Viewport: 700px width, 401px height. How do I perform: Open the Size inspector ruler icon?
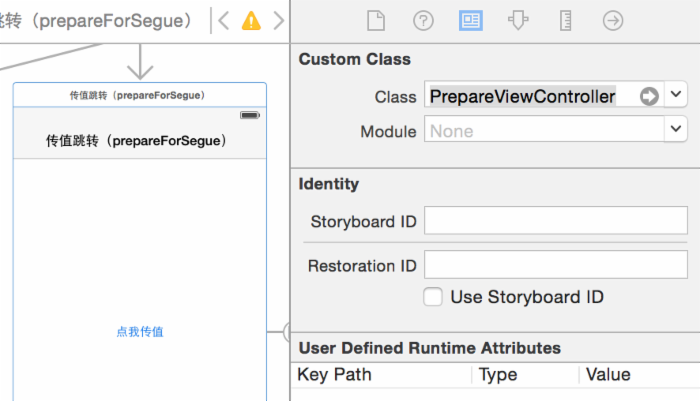pos(565,21)
